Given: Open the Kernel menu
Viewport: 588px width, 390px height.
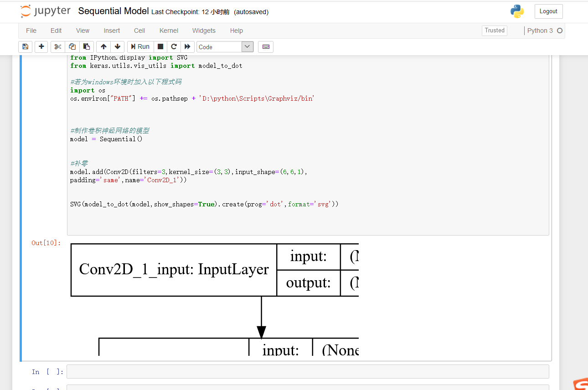Looking at the screenshot, I should point(169,31).
